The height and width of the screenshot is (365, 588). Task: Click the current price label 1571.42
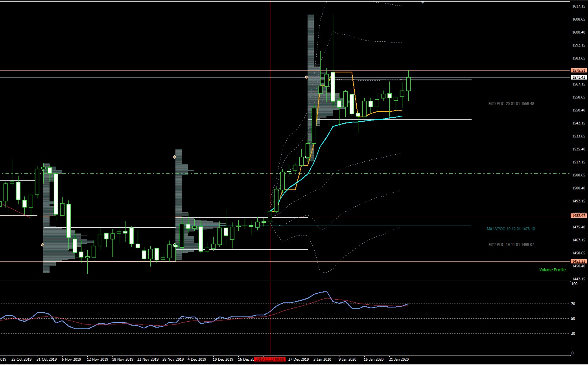[x=579, y=78]
